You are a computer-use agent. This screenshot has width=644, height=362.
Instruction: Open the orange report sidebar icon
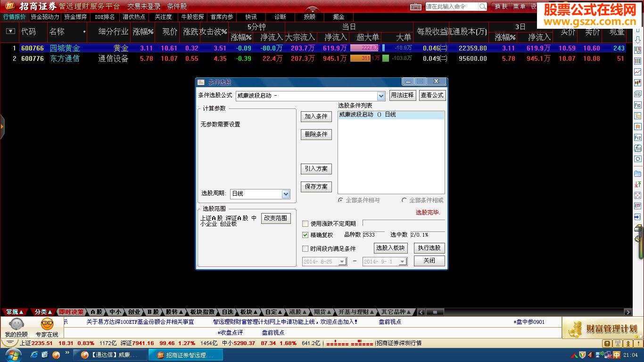pos(638,127)
